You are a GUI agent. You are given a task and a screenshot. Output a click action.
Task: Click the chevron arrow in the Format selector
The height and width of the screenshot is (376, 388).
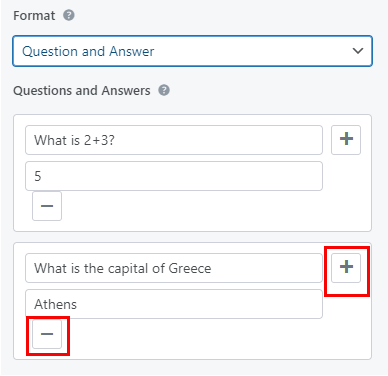coord(358,51)
